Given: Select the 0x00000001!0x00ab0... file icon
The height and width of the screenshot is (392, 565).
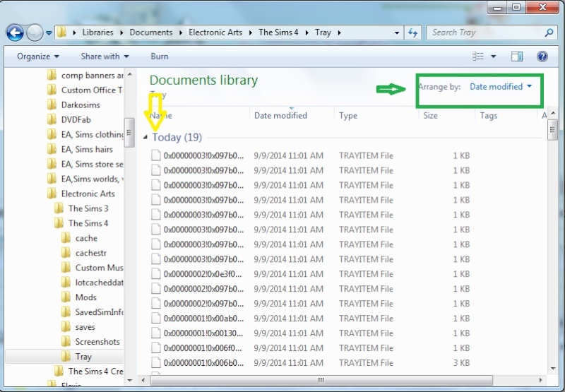Looking at the screenshot, I should 155,318.
